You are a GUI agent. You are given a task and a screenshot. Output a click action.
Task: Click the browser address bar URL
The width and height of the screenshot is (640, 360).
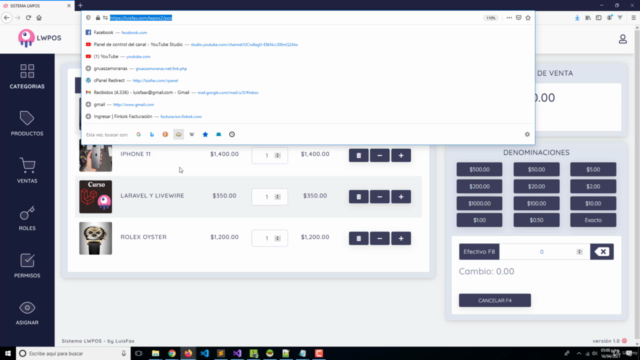tap(141, 18)
